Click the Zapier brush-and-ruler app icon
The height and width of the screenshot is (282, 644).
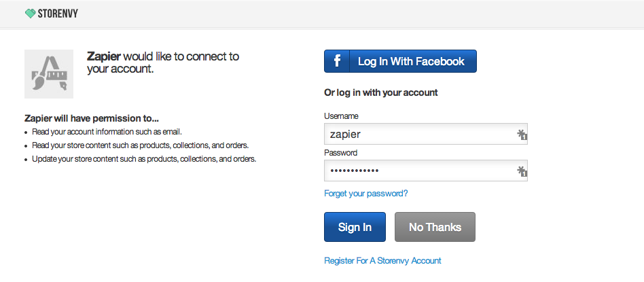[x=49, y=74]
